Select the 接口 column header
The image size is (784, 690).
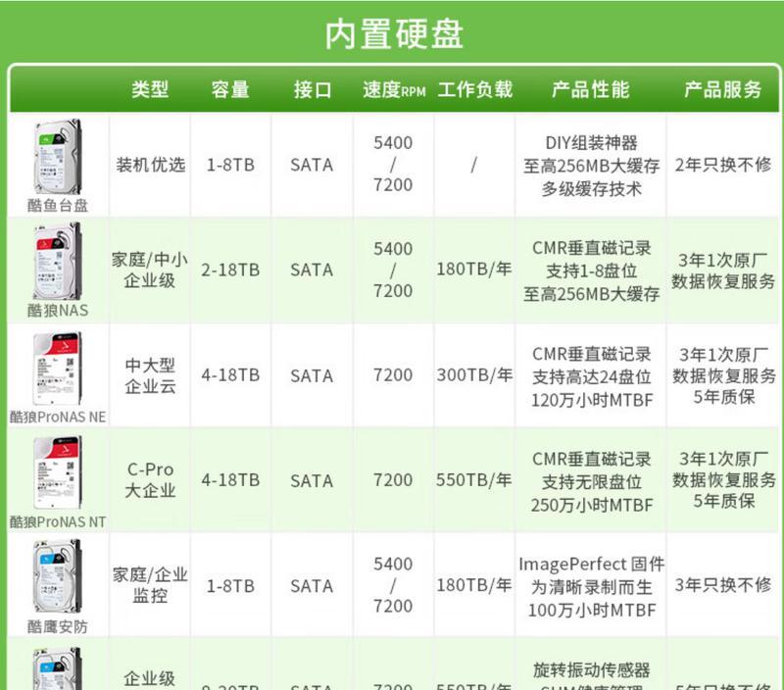[x=313, y=89]
